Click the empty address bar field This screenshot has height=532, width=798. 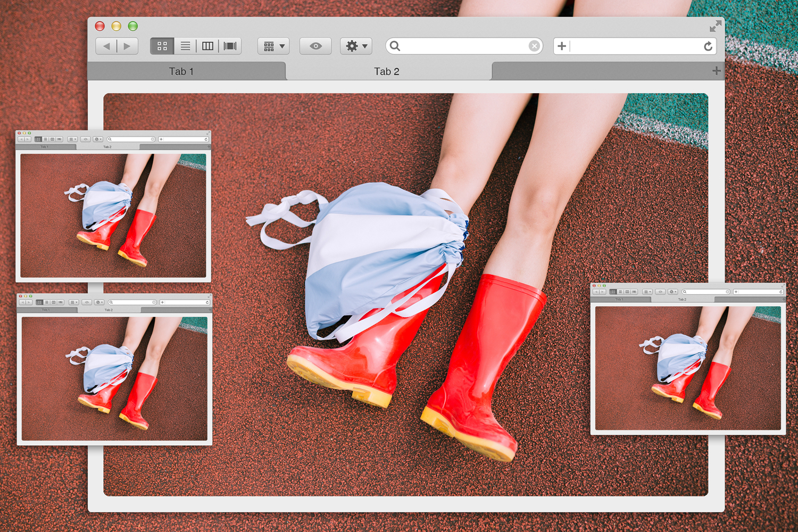pos(636,46)
